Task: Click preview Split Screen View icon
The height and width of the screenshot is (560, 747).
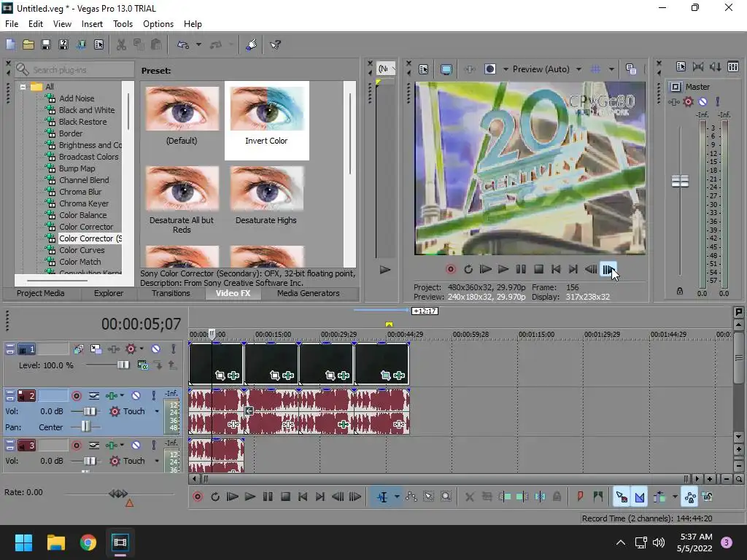Action: [490, 69]
